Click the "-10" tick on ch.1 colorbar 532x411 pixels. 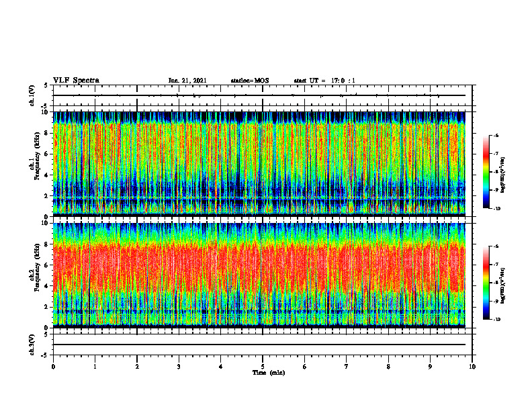coord(497,209)
